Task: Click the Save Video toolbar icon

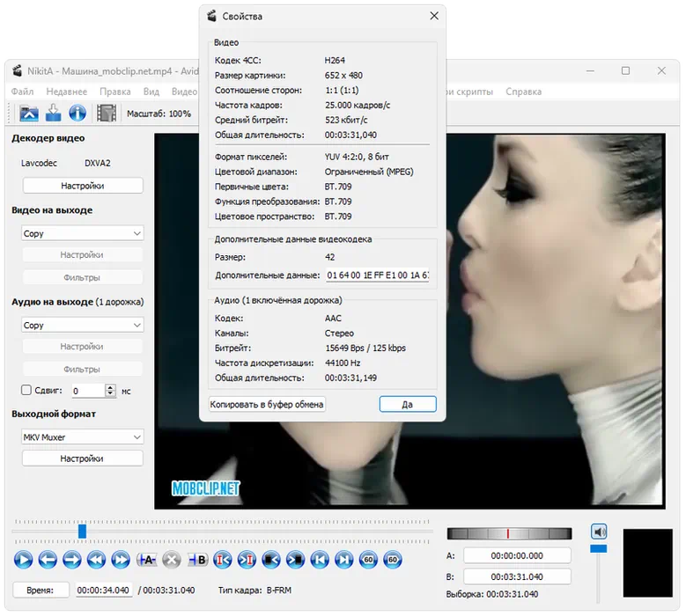Action: click(54, 113)
